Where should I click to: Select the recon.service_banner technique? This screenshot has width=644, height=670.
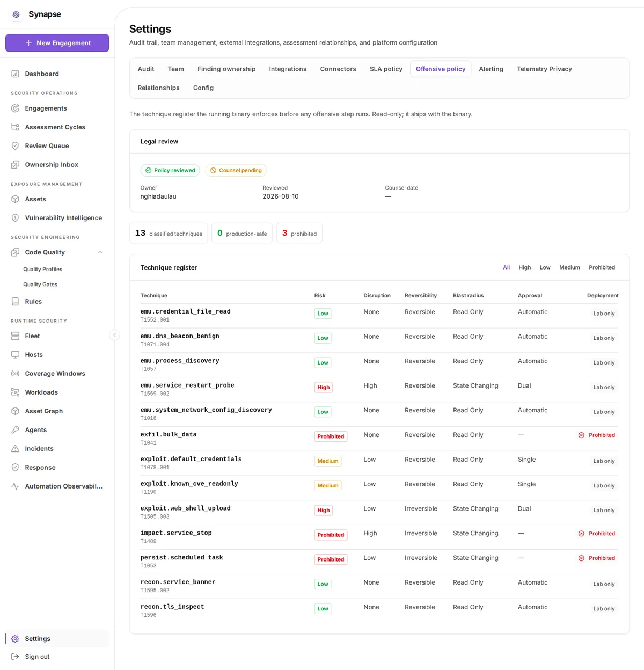click(x=178, y=582)
